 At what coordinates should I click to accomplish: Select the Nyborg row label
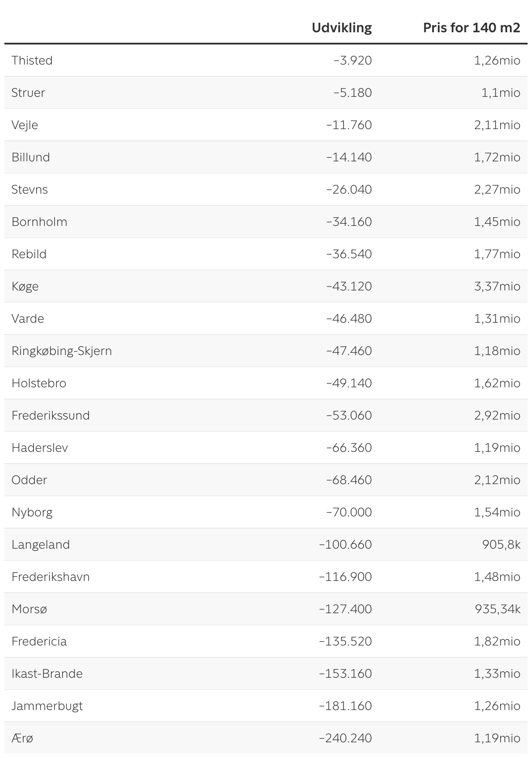(32, 512)
